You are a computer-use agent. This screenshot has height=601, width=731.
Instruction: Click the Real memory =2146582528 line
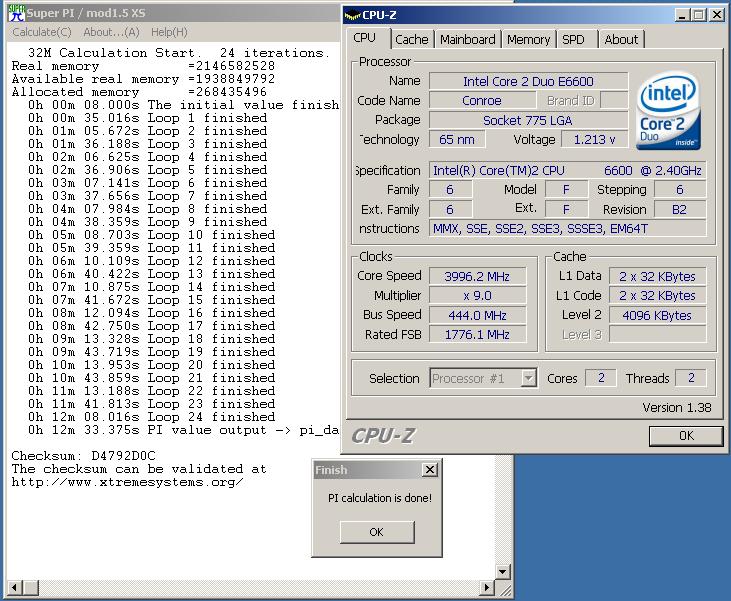click(x=143, y=66)
